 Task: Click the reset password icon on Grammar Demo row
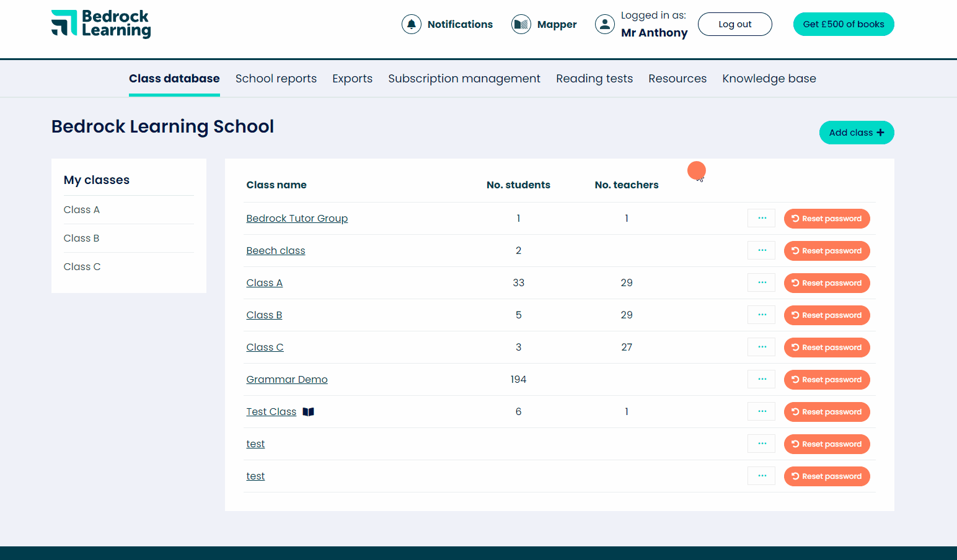(795, 380)
